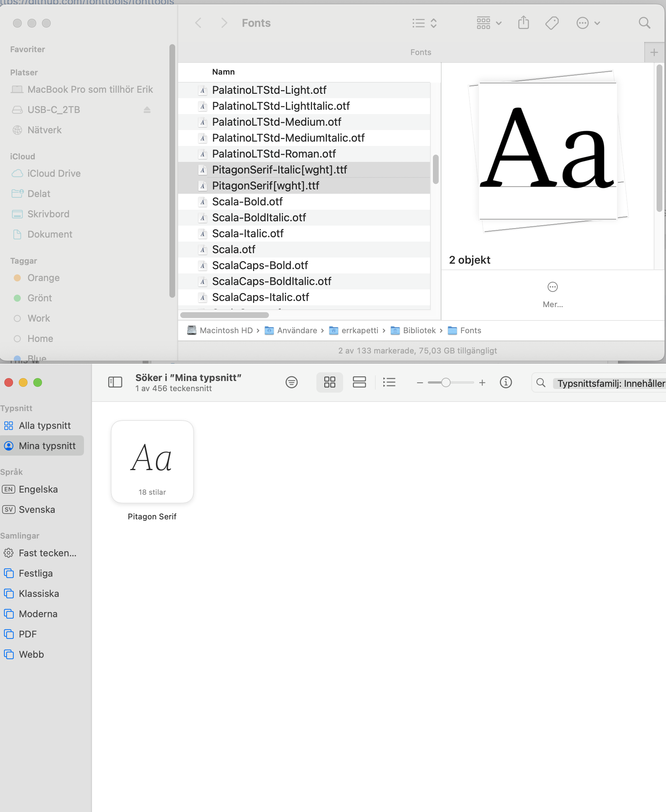Show font info panel
Viewport: 666px width, 812px height.
tap(506, 382)
